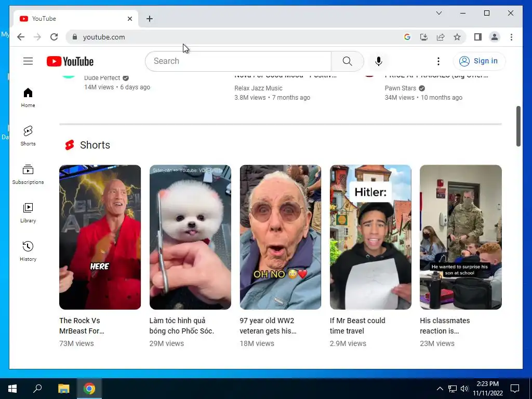Viewport: 532px width, 399px height.
Task: Select the YouTube browser tab
Action: point(76,19)
